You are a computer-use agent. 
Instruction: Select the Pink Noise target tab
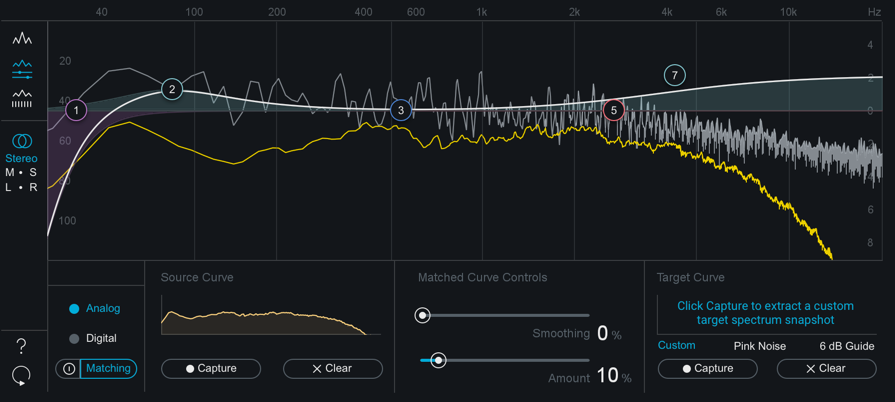tap(760, 346)
